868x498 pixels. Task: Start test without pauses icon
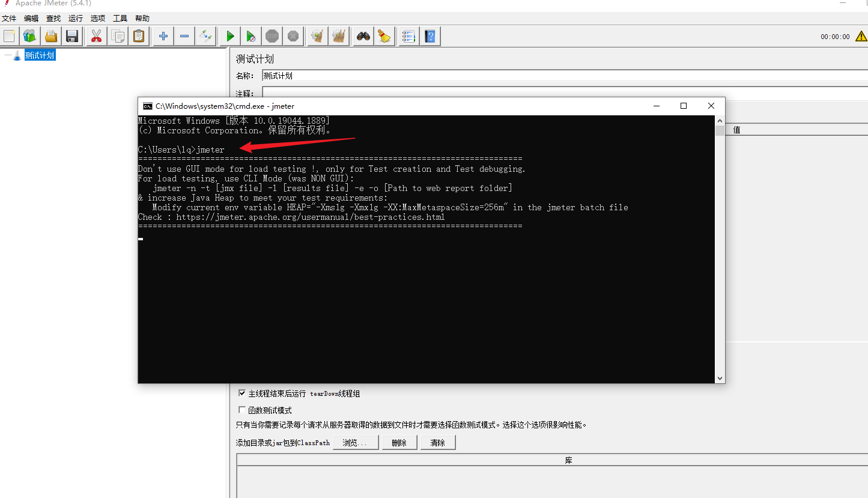click(251, 36)
